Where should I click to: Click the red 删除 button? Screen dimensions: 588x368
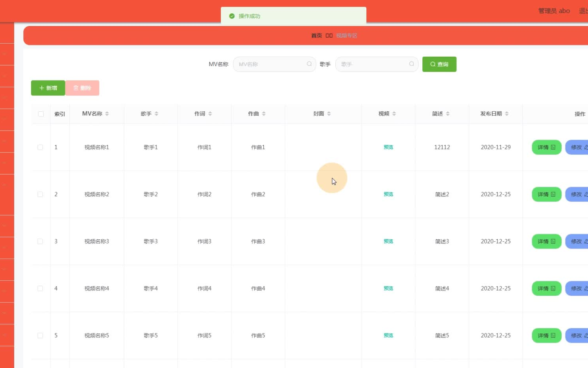(82, 88)
